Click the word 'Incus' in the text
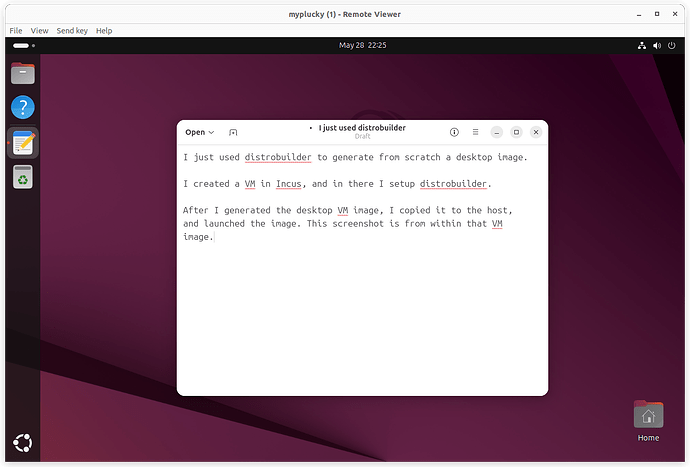 (x=289, y=184)
